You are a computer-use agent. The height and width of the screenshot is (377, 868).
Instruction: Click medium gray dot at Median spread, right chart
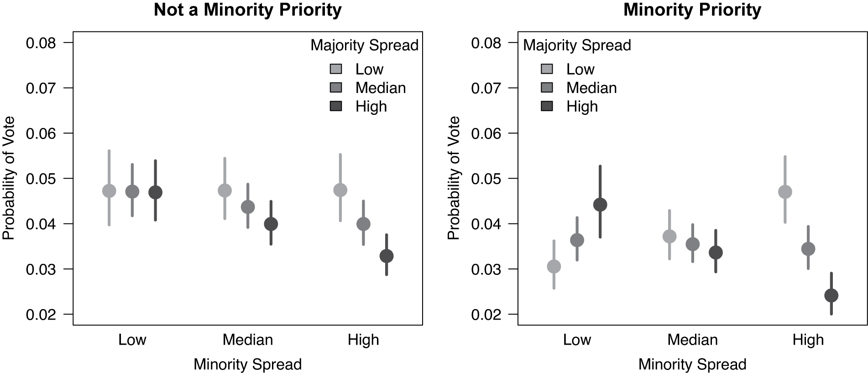(x=692, y=244)
